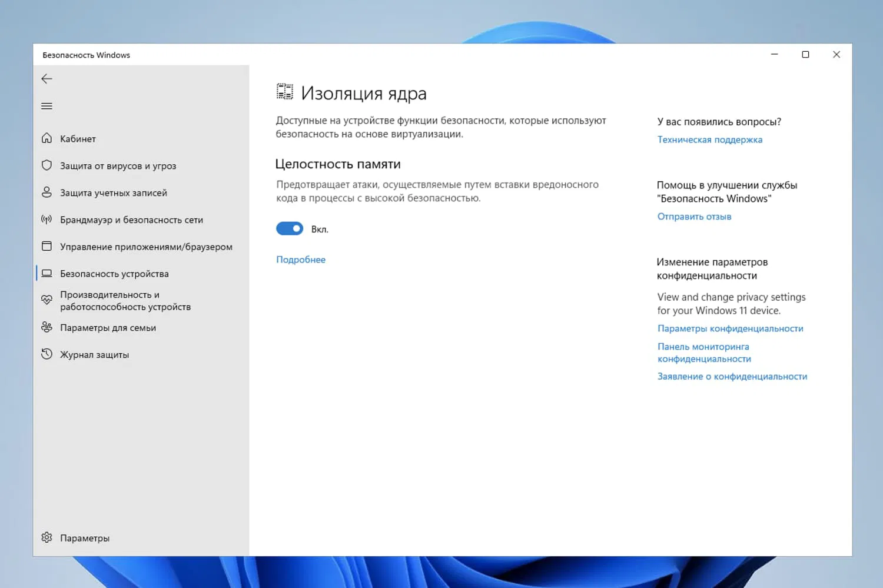
Task: Turn off the Целостность памяти toggle
Action: [290, 228]
